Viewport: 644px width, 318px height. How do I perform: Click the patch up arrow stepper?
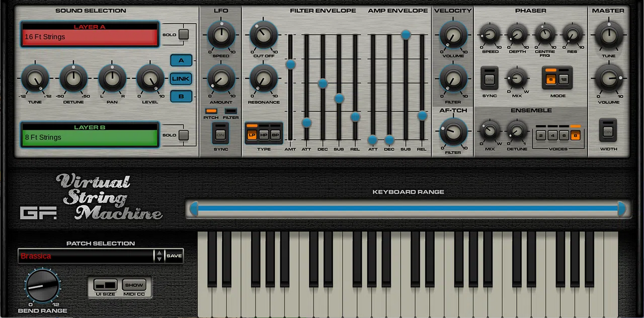click(159, 253)
